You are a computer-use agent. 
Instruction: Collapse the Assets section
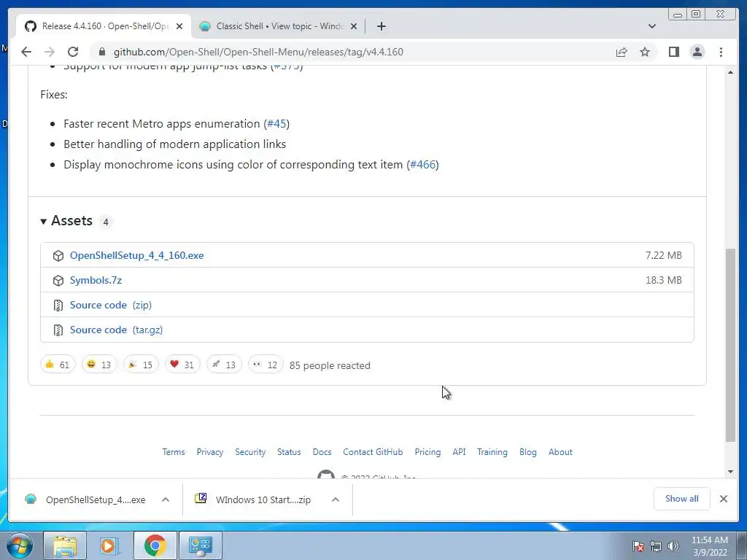(x=66, y=221)
